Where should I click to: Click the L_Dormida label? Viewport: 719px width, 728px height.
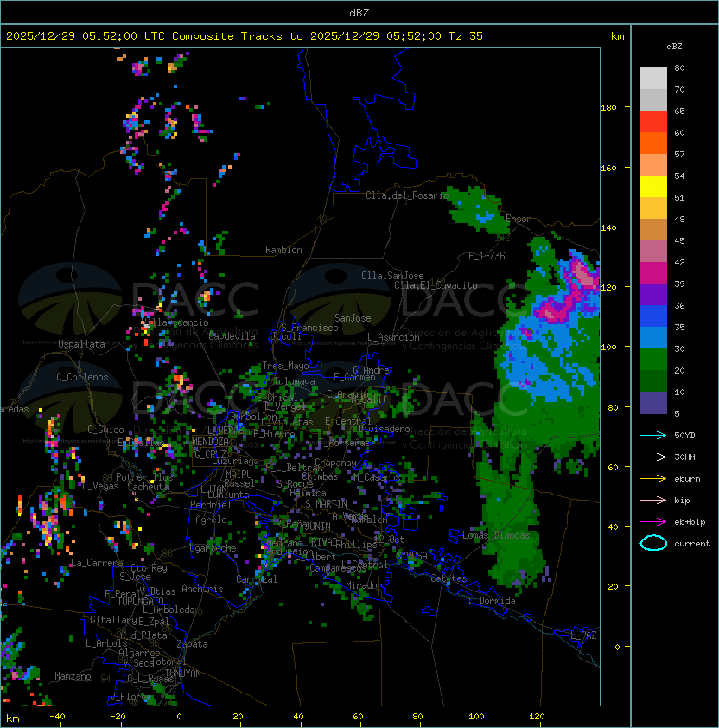(x=492, y=601)
